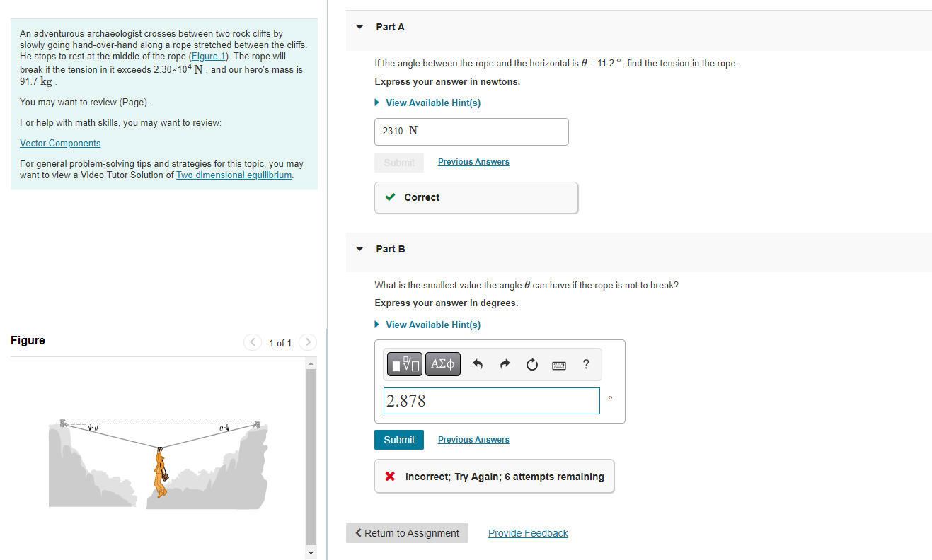Show keyboard shortcuts icon
932x560 pixels.
(559, 365)
